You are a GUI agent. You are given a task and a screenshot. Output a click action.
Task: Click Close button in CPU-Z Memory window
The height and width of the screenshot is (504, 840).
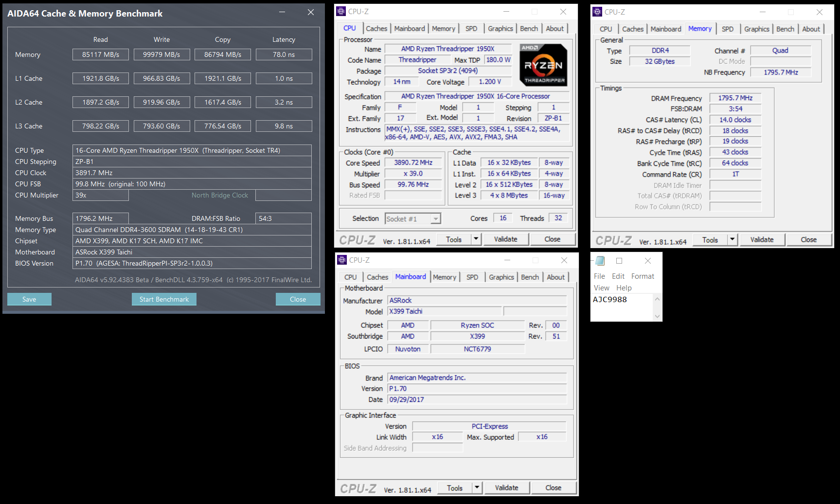tap(809, 240)
